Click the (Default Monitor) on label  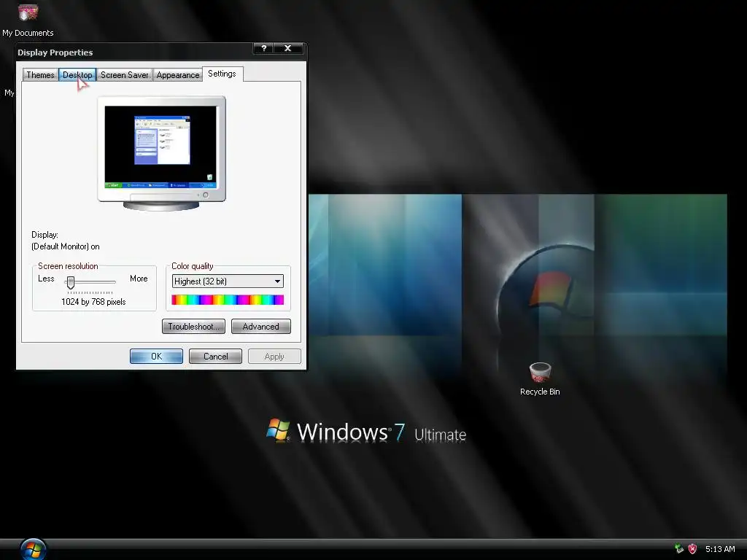(x=65, y=246)
